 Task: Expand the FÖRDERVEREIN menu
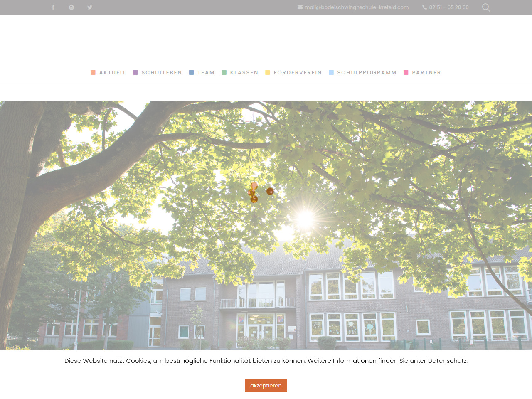tap(298, 72)
